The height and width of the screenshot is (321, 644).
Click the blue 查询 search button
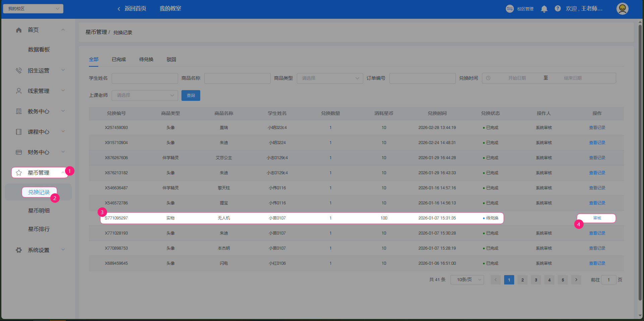[x=191, y=95]
